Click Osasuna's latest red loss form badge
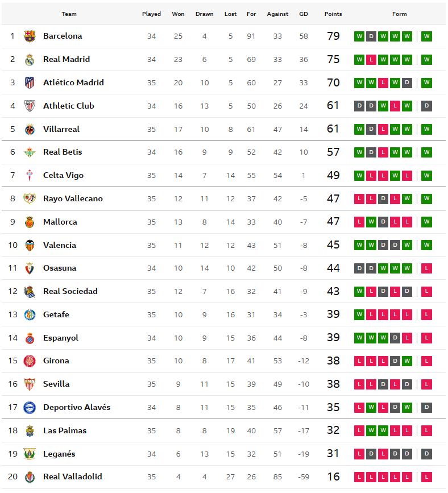Viewport: 448px width, 493px height. [x=427, y=268]
